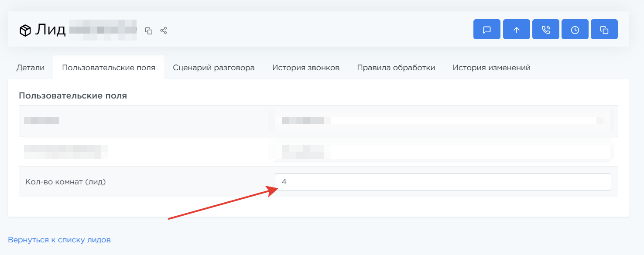Go to the История звонков tab
The width and height of the screenshot is (644, 255).
coord(306,68)
